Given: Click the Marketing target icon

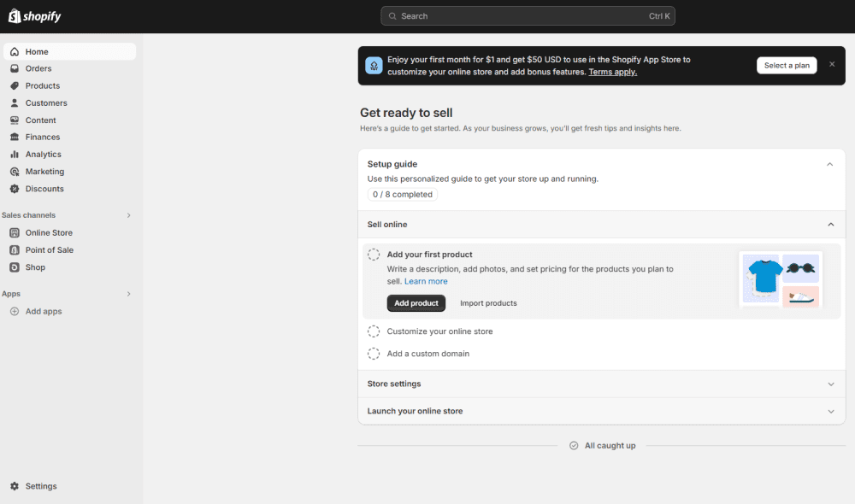Looking at the screenshot, I should click(x=15, y=172).
